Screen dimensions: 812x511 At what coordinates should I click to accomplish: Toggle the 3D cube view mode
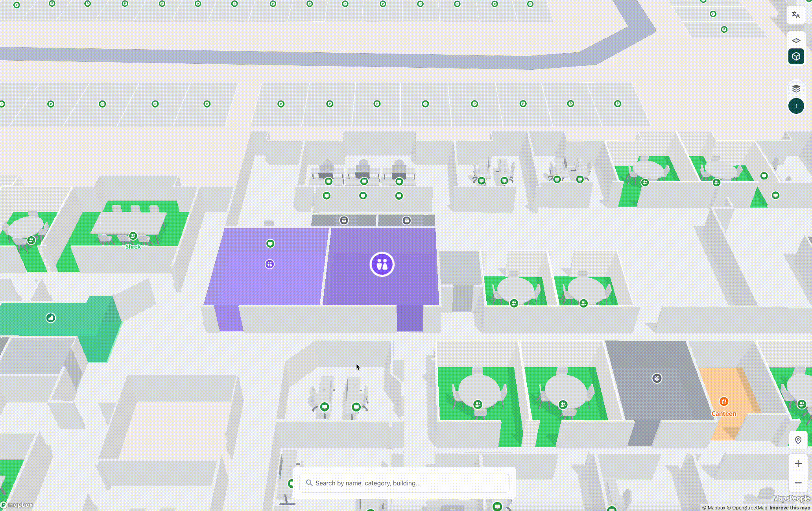796,57
